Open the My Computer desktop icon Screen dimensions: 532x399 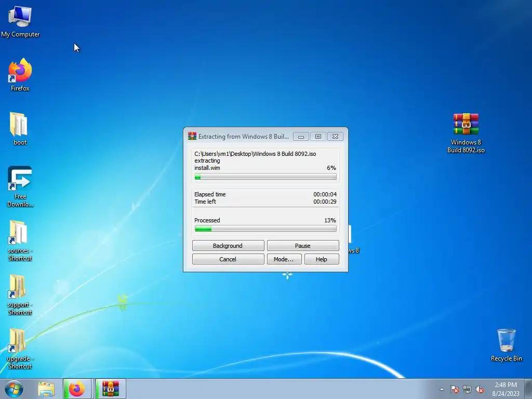[x=20, y=21]
